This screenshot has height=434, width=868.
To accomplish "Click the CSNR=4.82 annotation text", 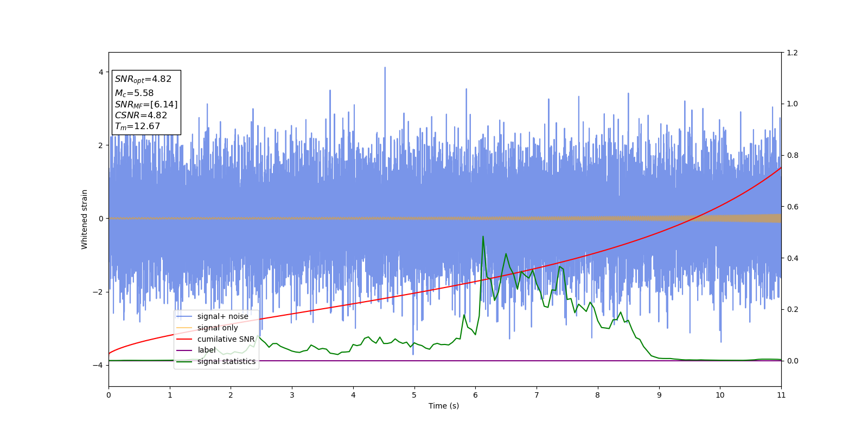I will 141,115.
